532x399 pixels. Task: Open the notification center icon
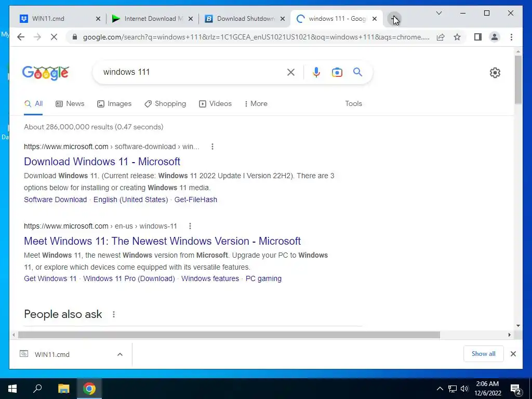(516, 389)
